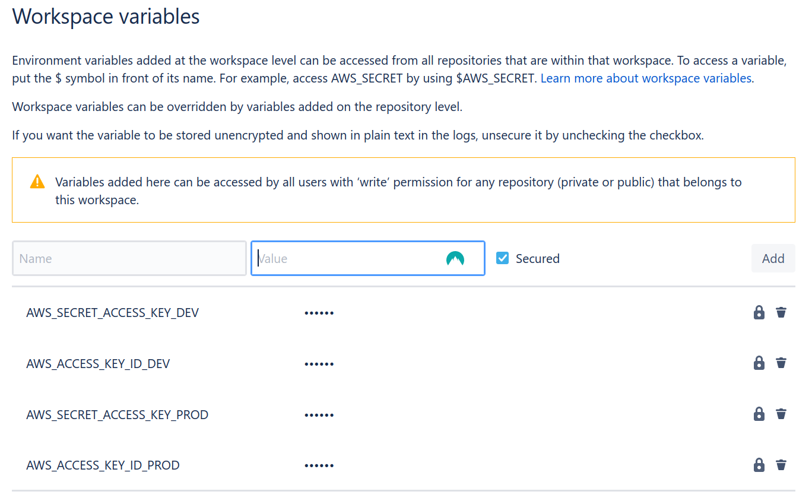812x504 pixels.
Task: Click masked value of AWS_ACCESS_KEY_ID_PROD
Action: point(319,466)
